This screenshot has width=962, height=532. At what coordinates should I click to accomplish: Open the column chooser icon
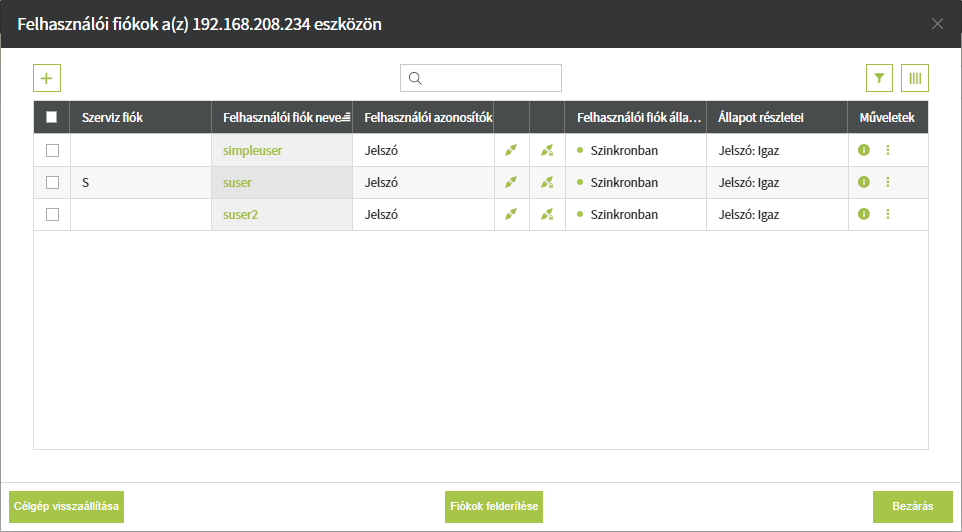914,78
